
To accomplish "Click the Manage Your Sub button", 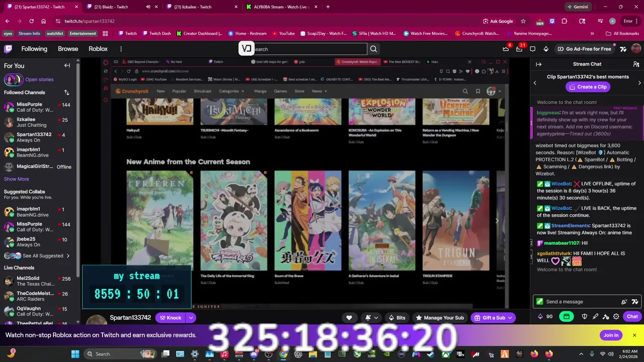I will click(x=439, y=318).
